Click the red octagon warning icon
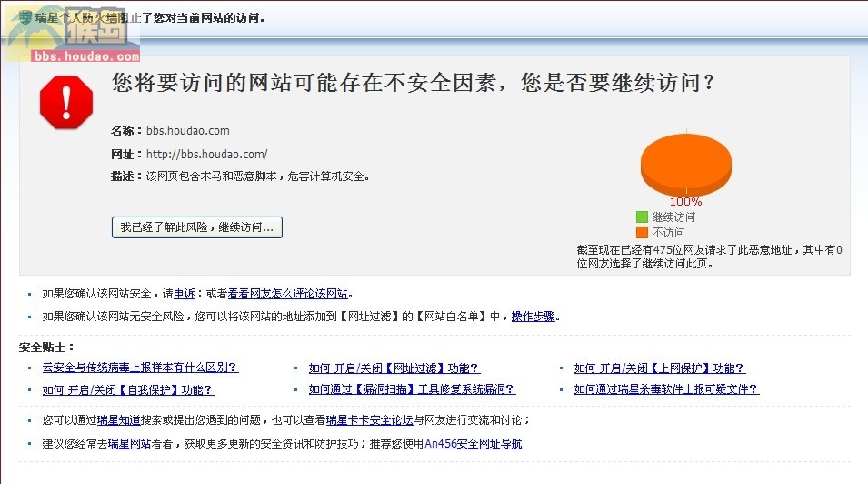This screenshot has width=868, height=484. (x=66, y=103)
